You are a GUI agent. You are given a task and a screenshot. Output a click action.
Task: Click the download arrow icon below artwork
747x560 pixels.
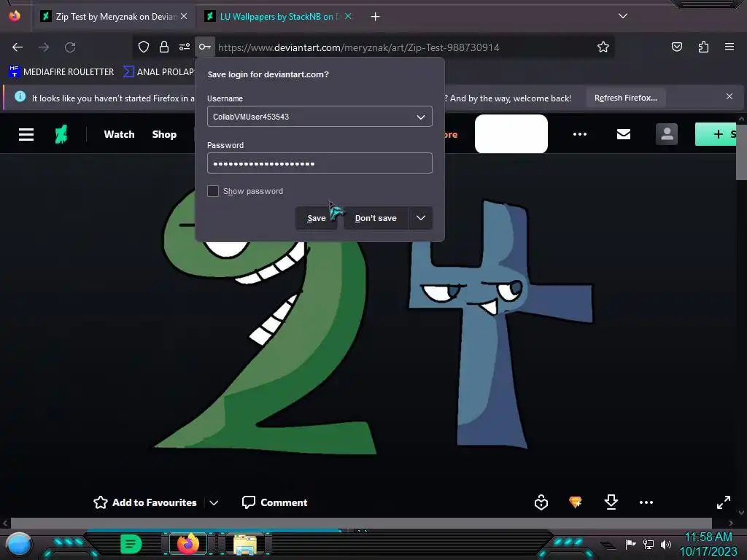(611, 502)
